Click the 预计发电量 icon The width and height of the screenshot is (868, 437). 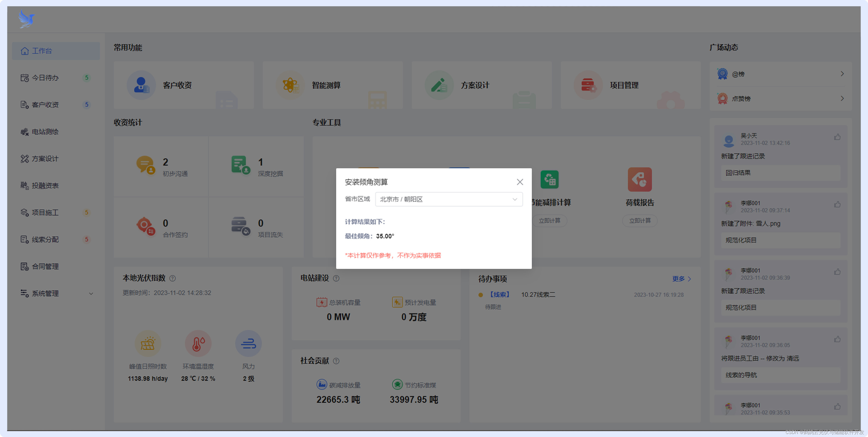pos(397,302)
